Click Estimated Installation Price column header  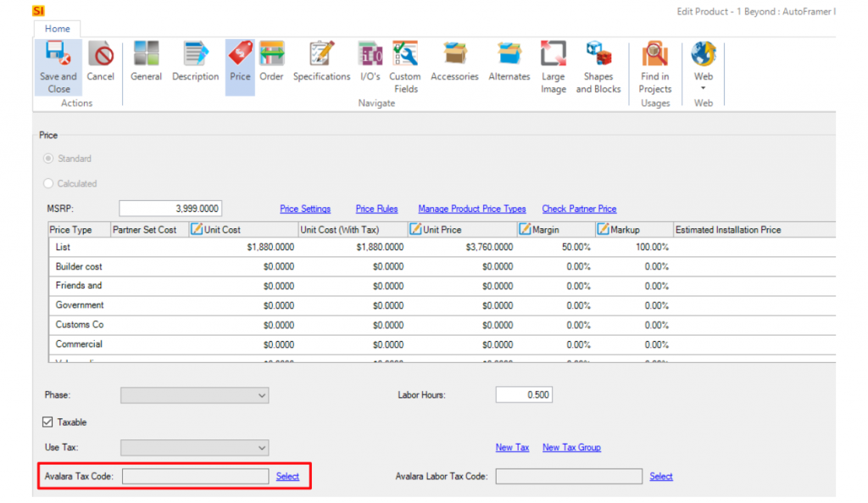point(754,229)
